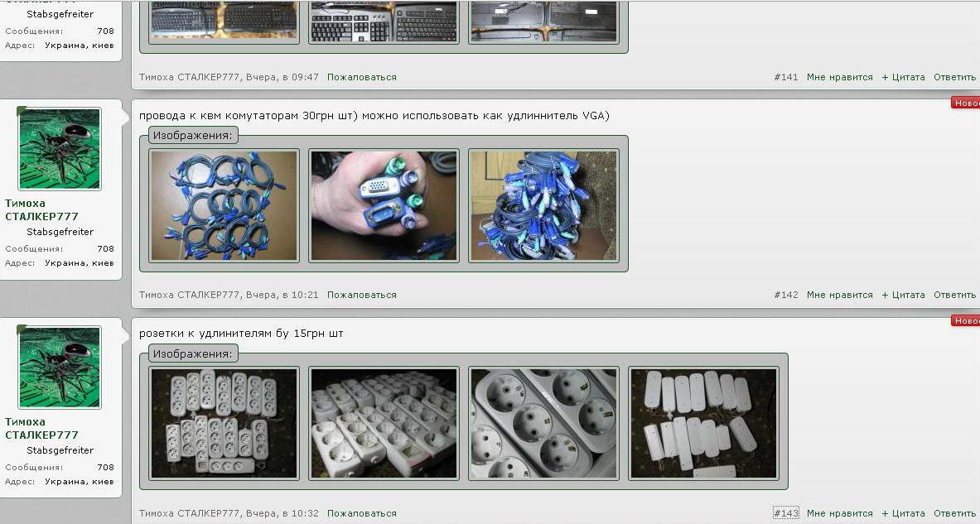
Task: Click author name in post #141 footer
Action: coord(190,78)
